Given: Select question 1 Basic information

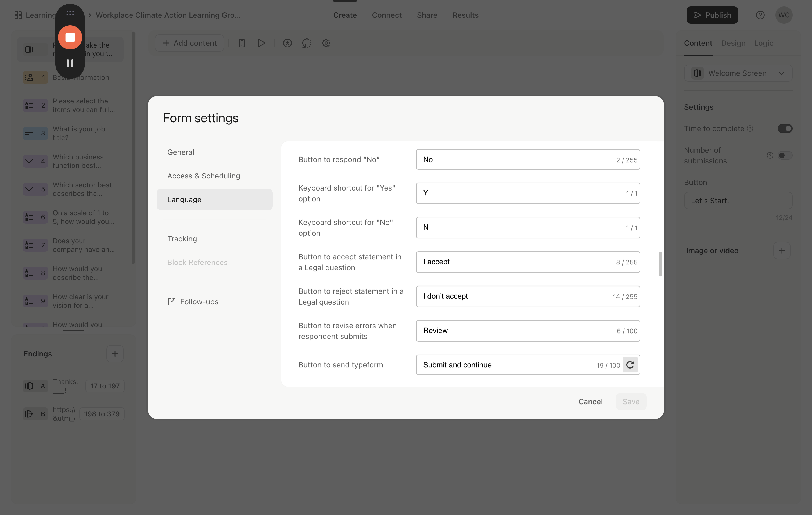Looking at the screenshot, I should (70, 78).
